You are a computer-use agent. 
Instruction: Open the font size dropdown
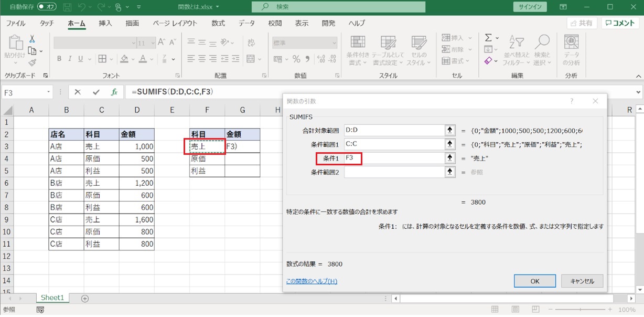tap(152, 43)
